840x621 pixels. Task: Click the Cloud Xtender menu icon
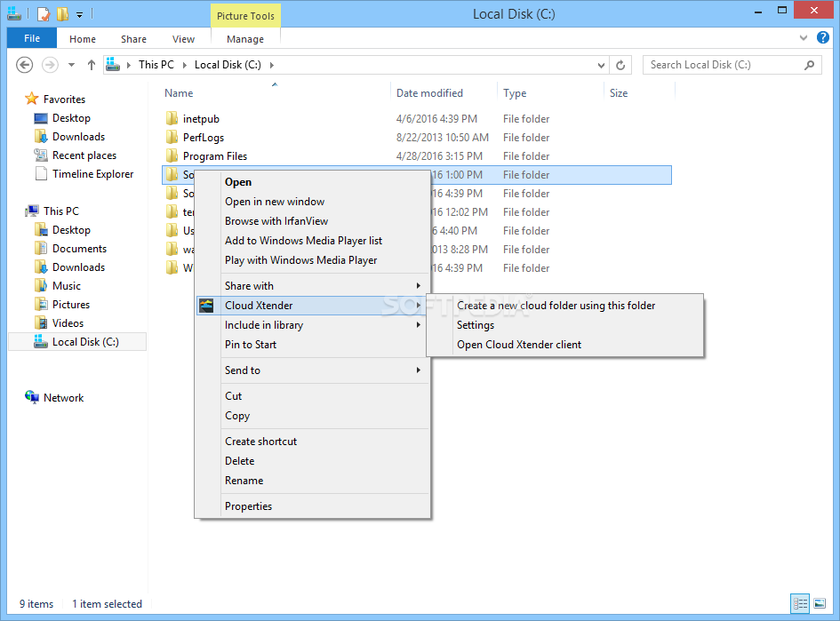[x=206, y=306]
